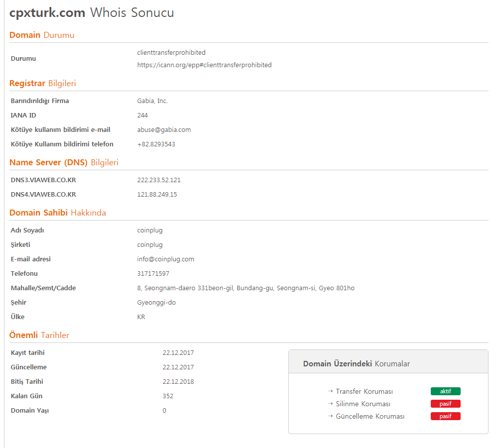
Task: Click the IP address 222.233.52.121
Action: (159, 180)
